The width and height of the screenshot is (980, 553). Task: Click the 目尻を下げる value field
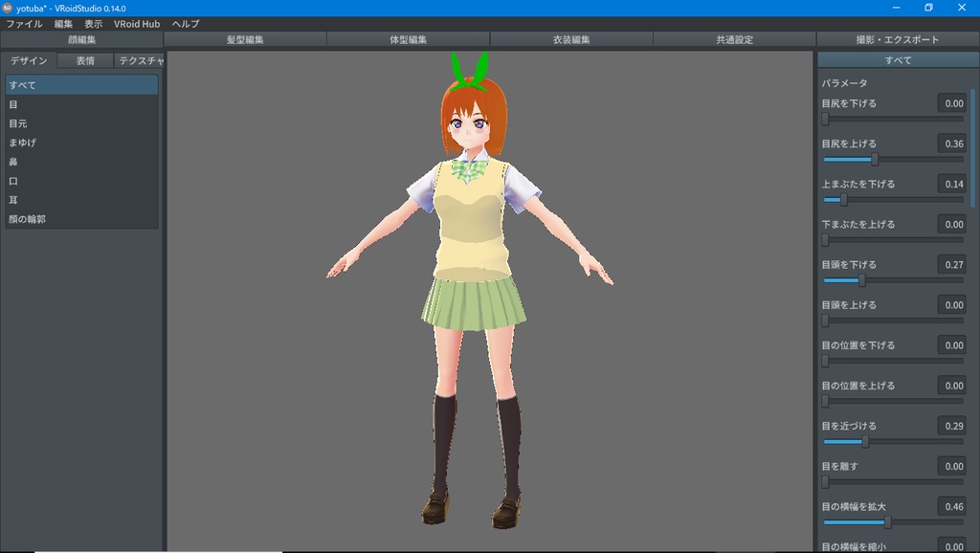(x=952, y=103)
